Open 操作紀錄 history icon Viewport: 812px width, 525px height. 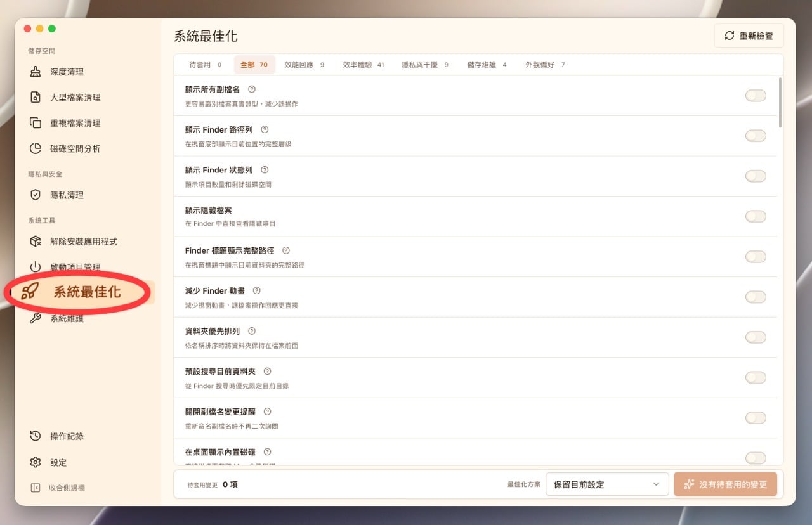[x=36, y=436]
